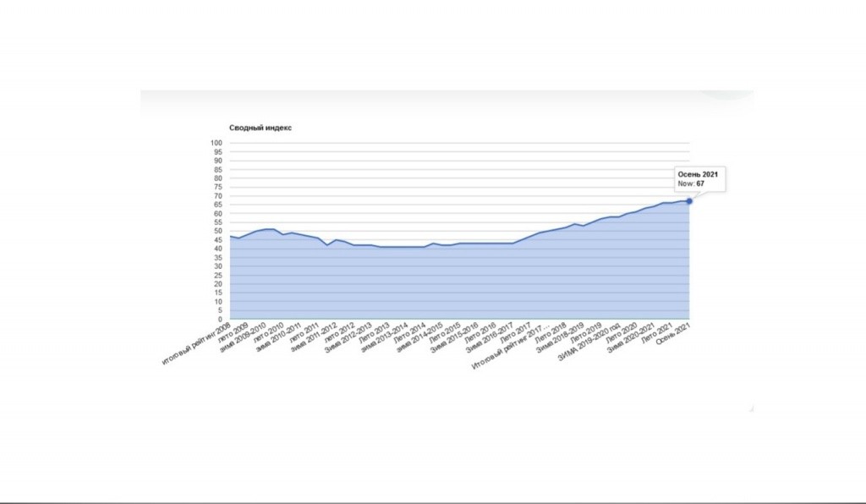Select the Зима 2018-2019 axis label
This screenshot has width=866, height=504.
pyautogui.click(x=561, y=338)
